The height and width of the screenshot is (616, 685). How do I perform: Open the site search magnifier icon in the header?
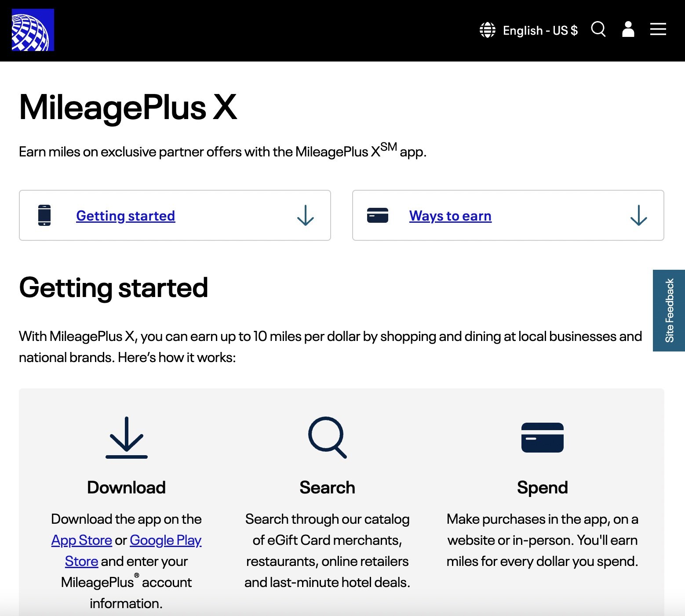[598, 29]
